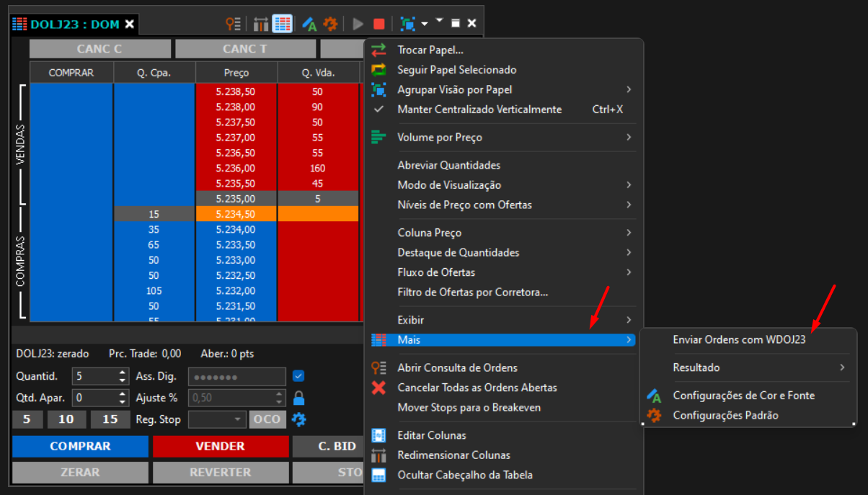Expand the Coluna Preço submenu
Screen dimensions: 868x495
click(x=502, y=233)
